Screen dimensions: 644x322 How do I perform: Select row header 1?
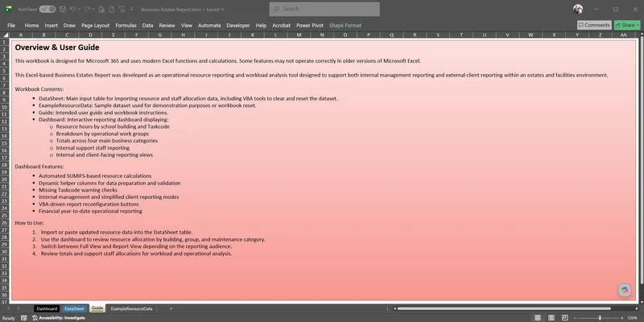(x=5, y=42)
